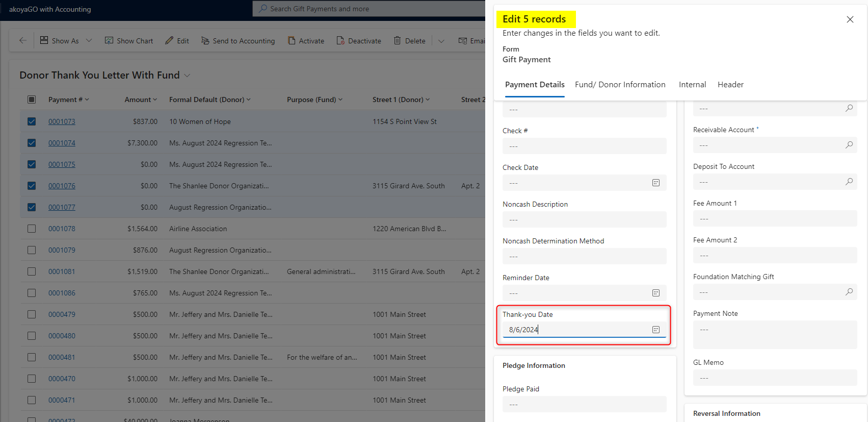
Task: Click the '10 Women of Hope' donor cell
Action: (x=200, y=121)
